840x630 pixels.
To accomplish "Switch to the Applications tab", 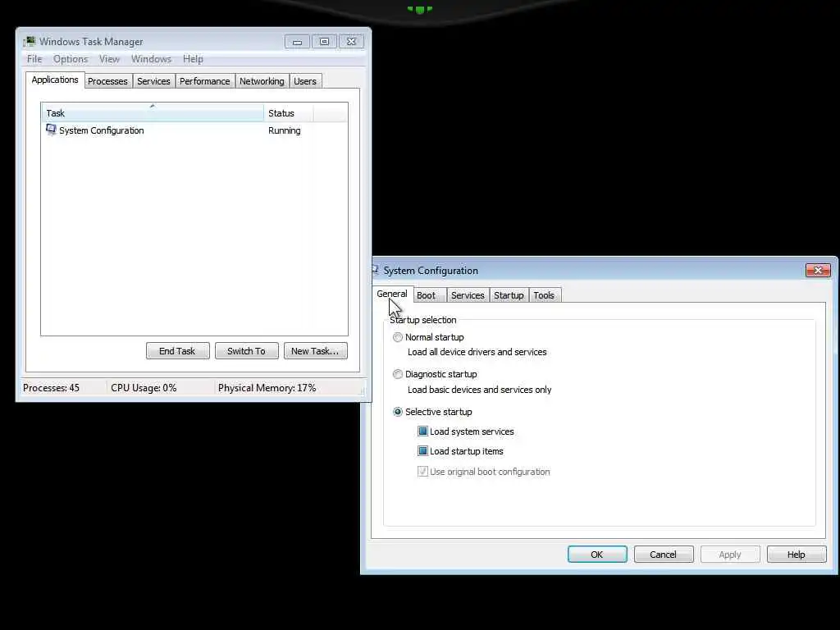I will pos(55,80).
